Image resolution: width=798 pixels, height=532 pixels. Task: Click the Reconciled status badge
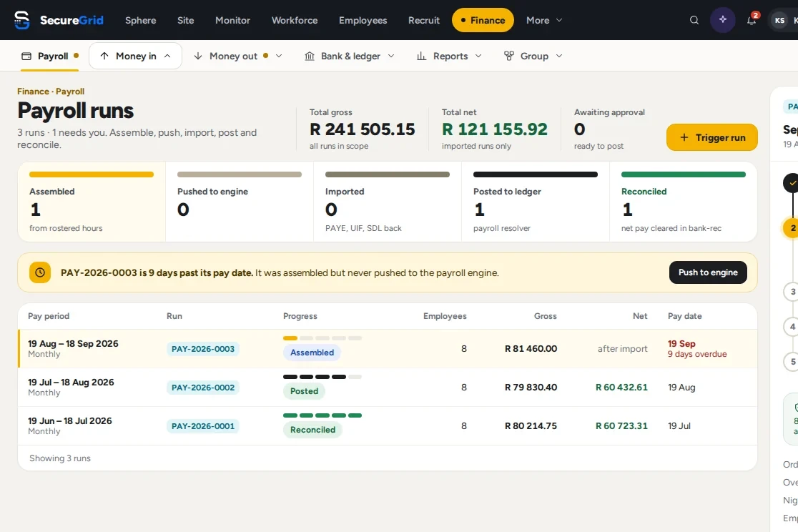pos(312,430)
